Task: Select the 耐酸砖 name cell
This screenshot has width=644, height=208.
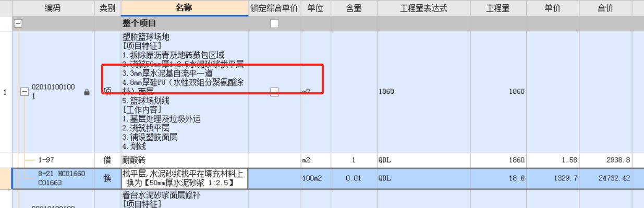Action: pyautogui.click(x=184, y=161)
